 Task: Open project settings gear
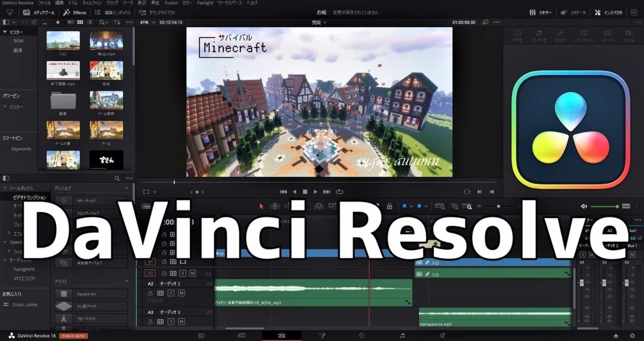tap(632, 336)
